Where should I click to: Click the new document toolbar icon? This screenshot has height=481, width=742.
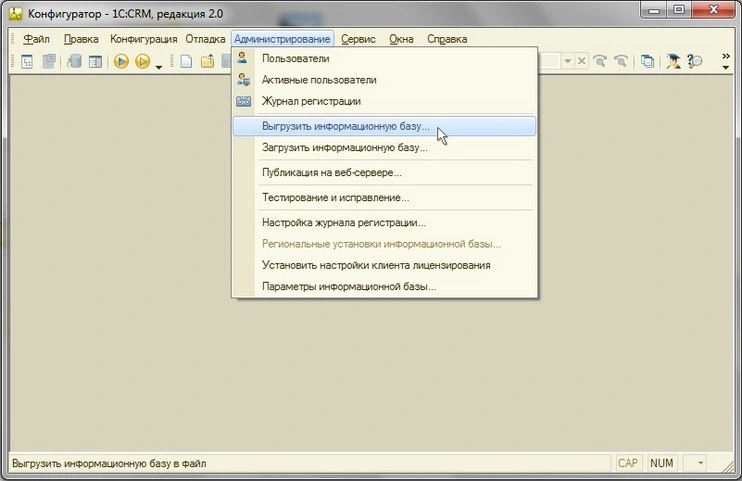click(186, 62)
